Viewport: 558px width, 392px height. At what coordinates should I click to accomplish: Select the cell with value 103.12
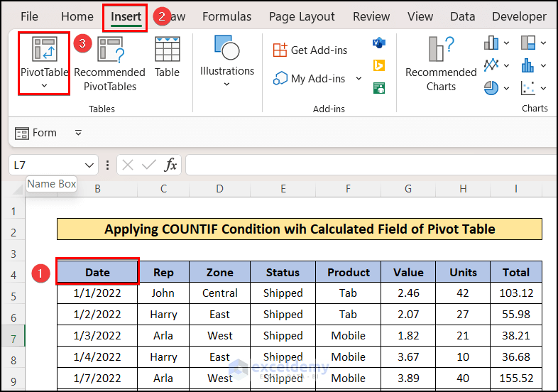pyautogui.click(x=516, y=293)
